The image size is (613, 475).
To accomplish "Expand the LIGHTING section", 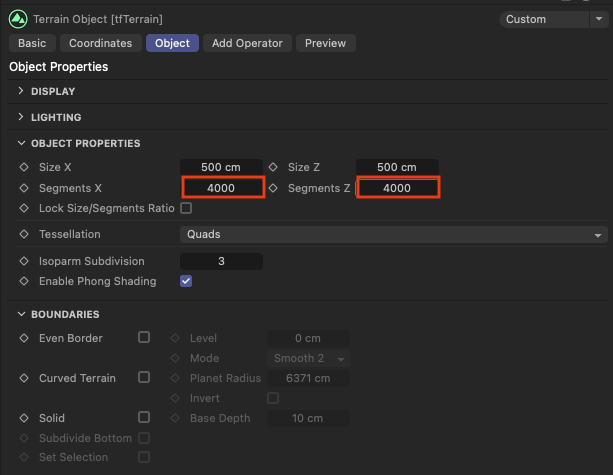I will coord(21,117).
